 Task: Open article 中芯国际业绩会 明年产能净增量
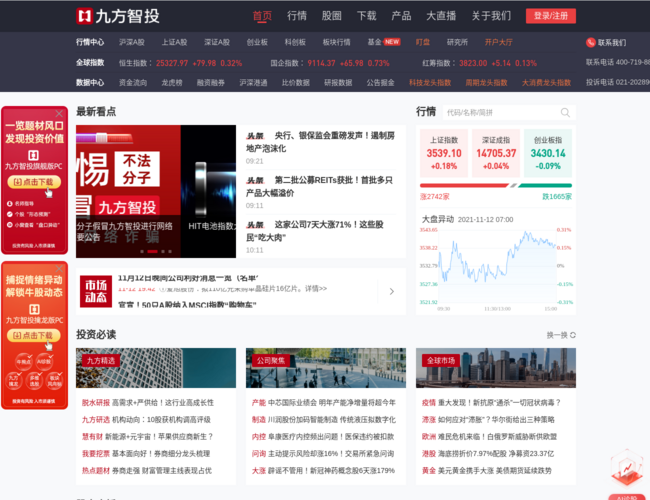pyautogui.click(x=332, y=403)
